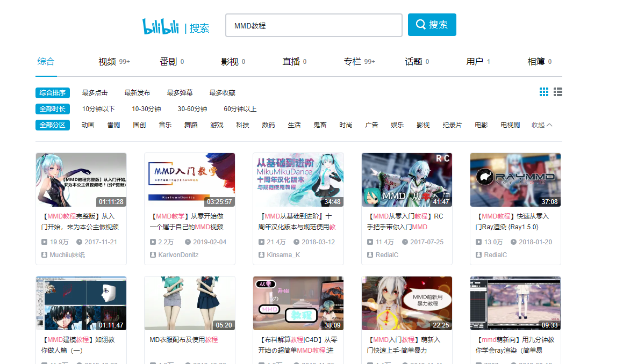Open the modeling tutorial thumbnail 01:11:47
The width and height of the screenshot is (623, 364).
[x=81, y=303]
